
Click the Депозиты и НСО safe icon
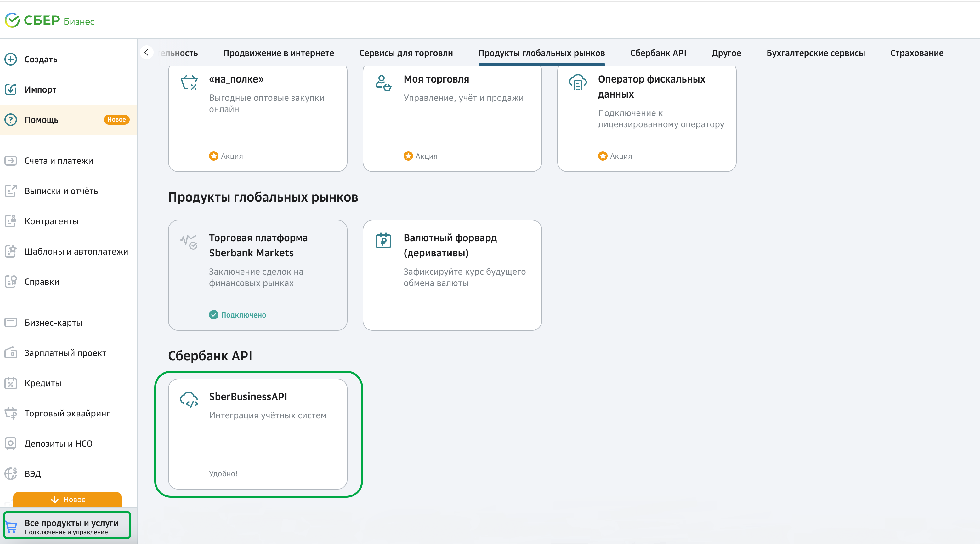(x=11, y=444)
